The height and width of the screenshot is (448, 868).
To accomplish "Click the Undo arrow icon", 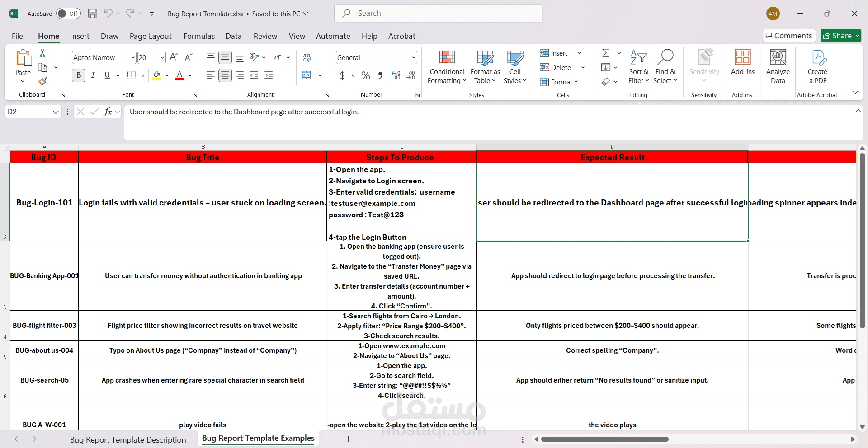I will tap(108, 14).
